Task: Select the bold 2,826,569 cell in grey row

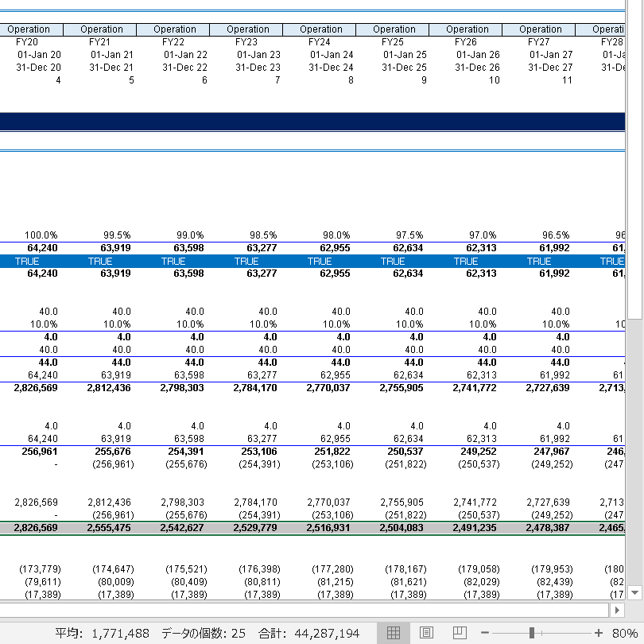Action: 36,528
